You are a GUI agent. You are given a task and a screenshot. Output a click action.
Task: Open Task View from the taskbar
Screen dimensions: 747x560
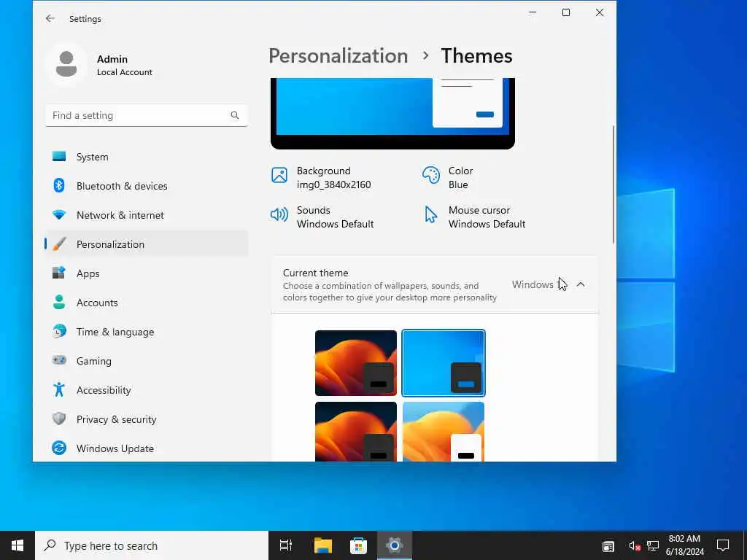tap(286, 545)
